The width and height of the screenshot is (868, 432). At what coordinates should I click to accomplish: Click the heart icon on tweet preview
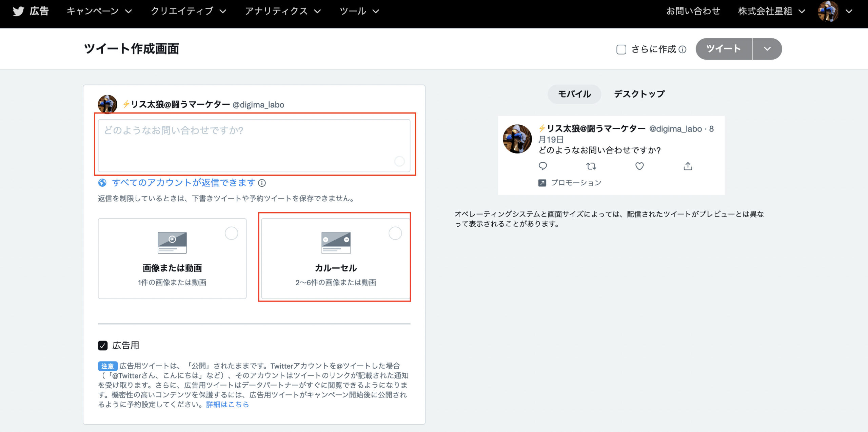(x=639, y=166)
